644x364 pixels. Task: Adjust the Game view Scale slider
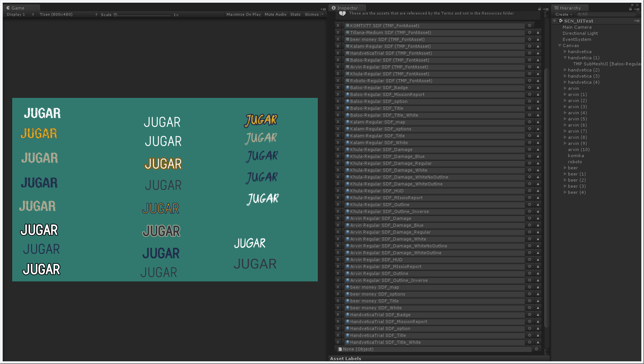[116, 15]
